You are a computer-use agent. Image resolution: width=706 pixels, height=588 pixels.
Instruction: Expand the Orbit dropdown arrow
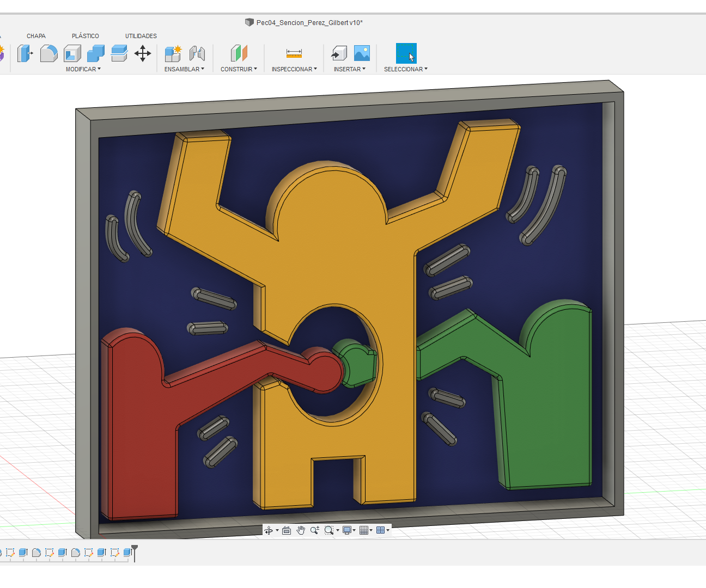[x=277, y=529]
